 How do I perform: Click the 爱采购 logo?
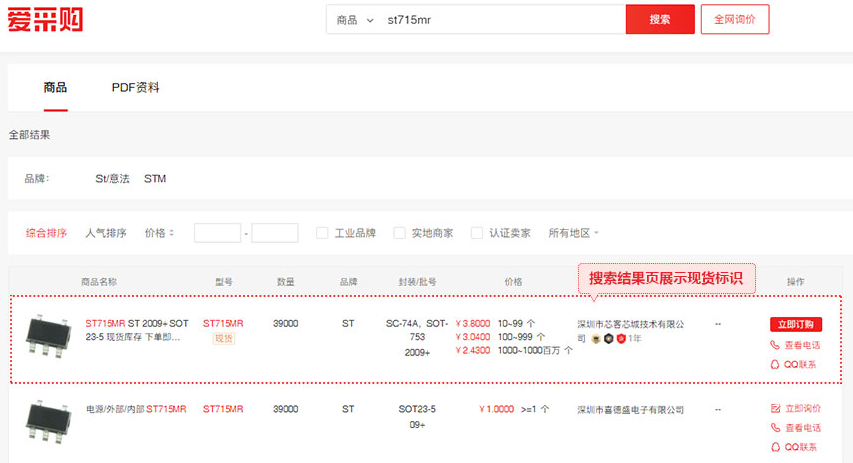tap(45, 20)
